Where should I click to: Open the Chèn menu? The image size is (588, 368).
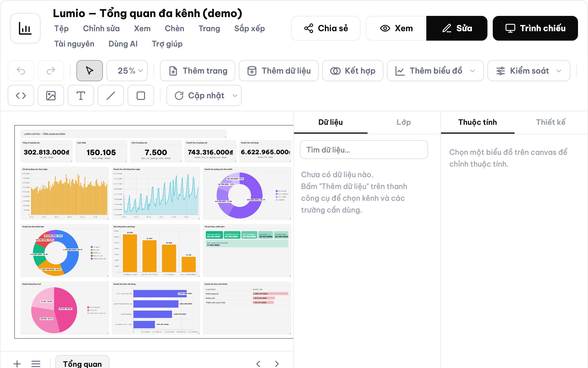[x=174, y=29]
